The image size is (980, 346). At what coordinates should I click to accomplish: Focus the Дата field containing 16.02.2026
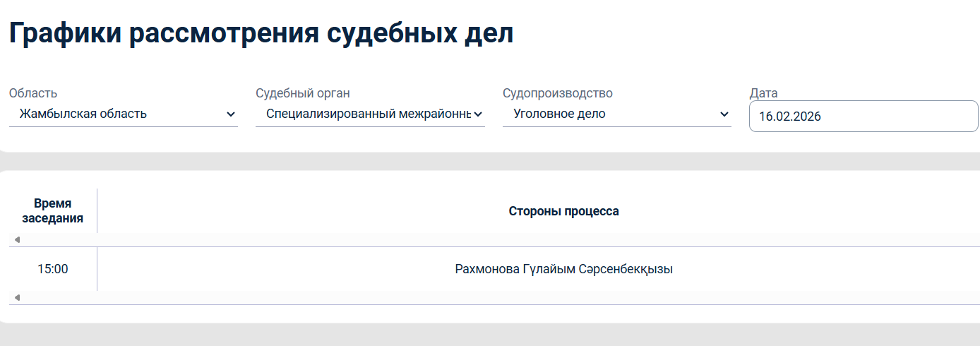pos(863,117)
